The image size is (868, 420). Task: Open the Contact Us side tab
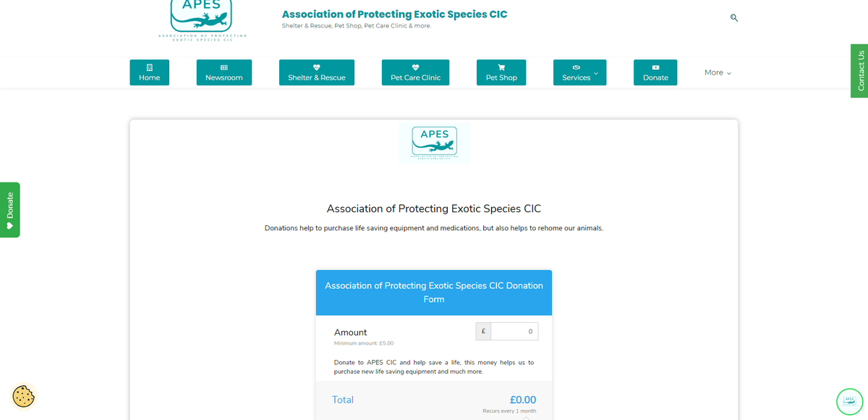pyautogui.click(x=859, y=70)
